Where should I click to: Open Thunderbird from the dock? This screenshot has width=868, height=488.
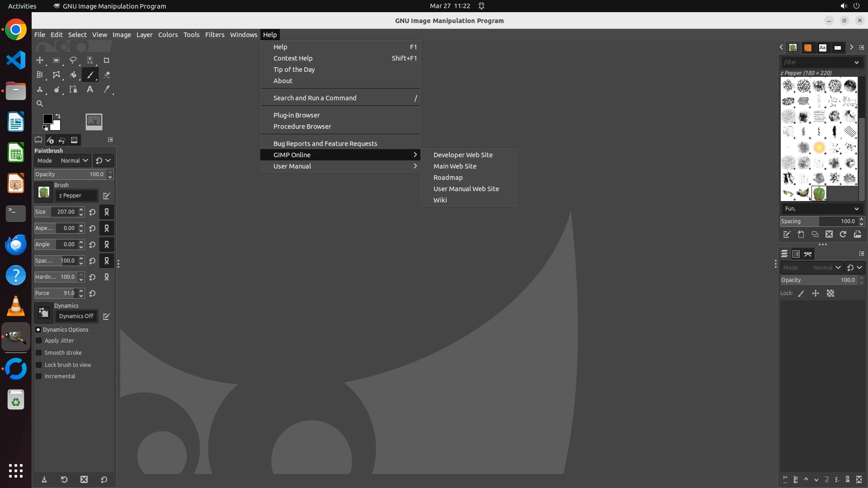pos(16,244)
